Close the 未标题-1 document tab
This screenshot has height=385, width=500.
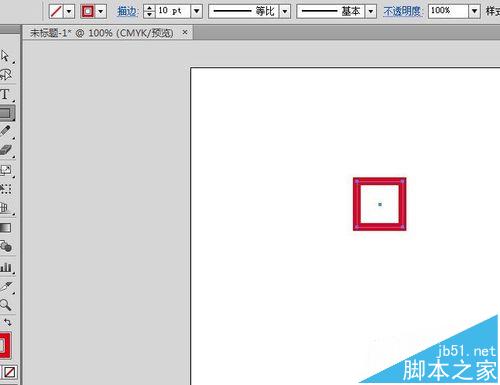pos(185,32)
